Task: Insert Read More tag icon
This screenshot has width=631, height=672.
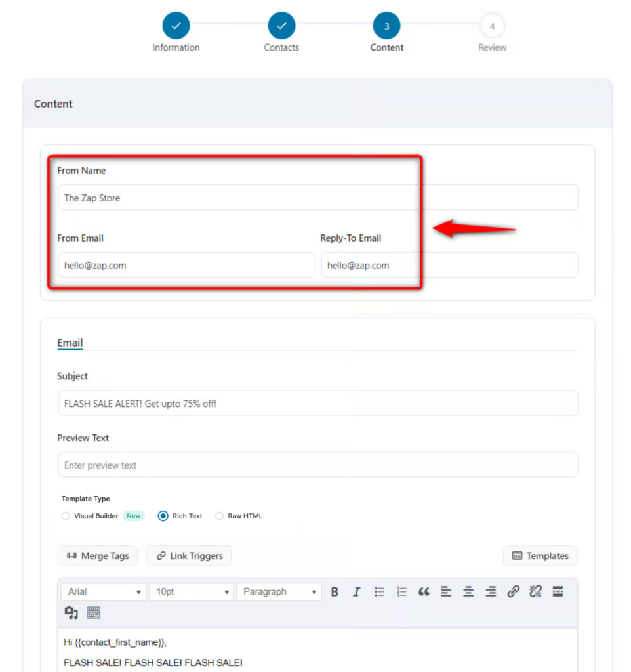Action: click(558, 592)
